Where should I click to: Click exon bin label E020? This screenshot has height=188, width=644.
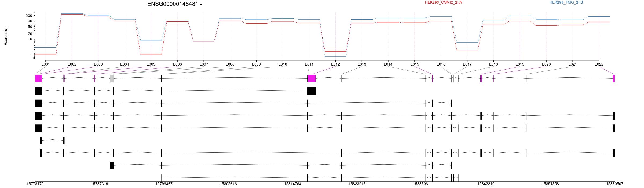546,64
